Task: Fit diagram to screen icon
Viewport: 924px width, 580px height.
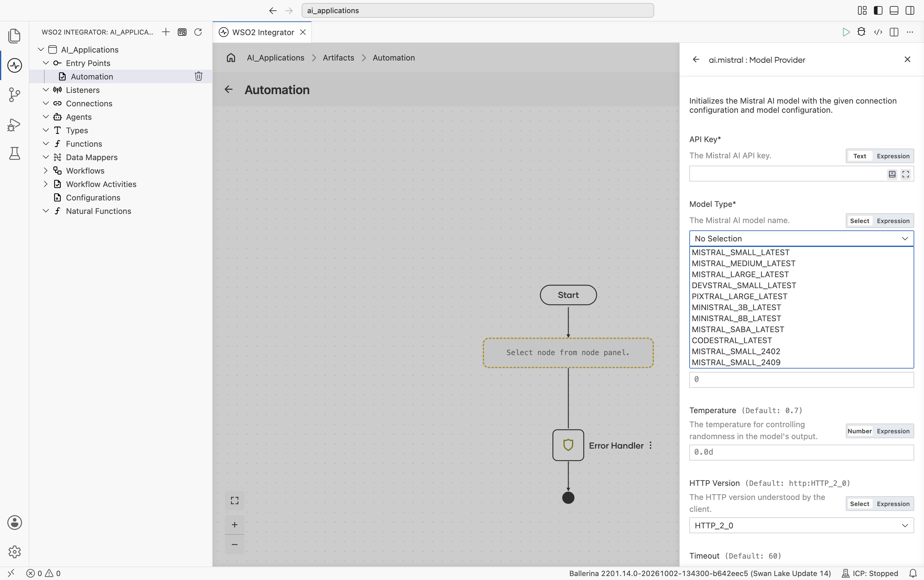Action: coord(234,501)
